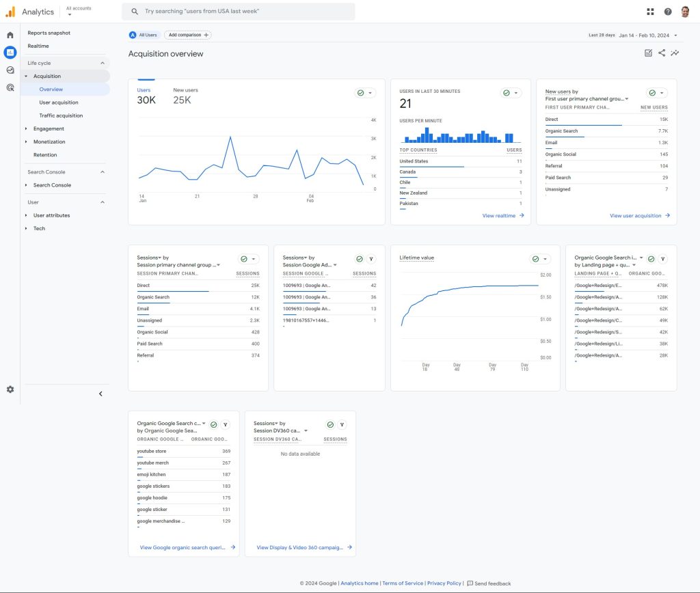This screenshot has width=700, height=593.
Task: Open the Terms of Service link
Action: point(403,583)
